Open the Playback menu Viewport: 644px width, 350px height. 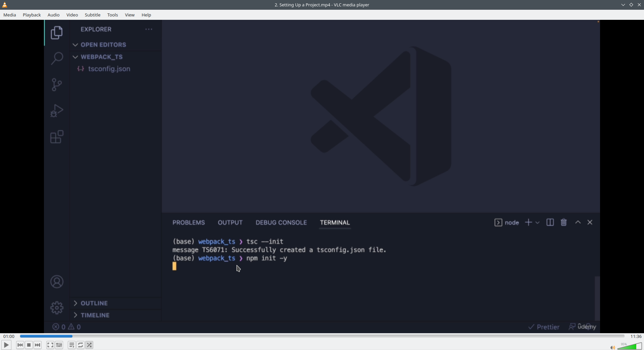click(x=32, y=15)
